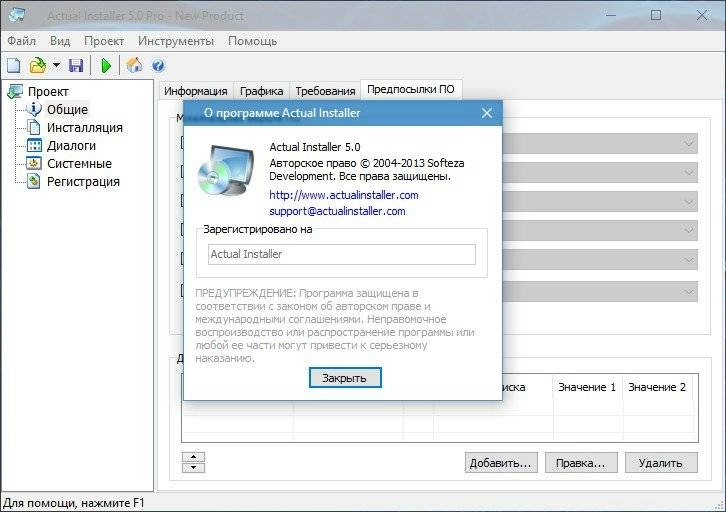Image resolution: width=726 pixels, height=512 pixels.
Task: Click the Удалить button
Action: 661,463
